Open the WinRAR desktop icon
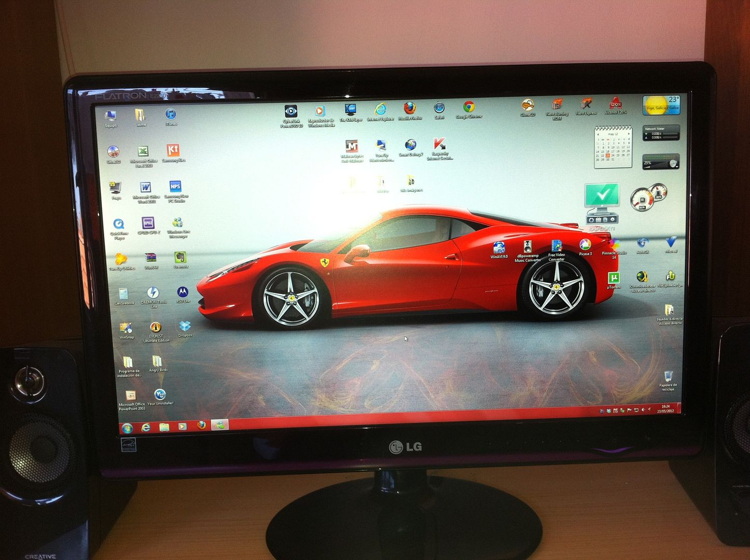The width and height of the screenshot is (750, 560). (151, 258)
